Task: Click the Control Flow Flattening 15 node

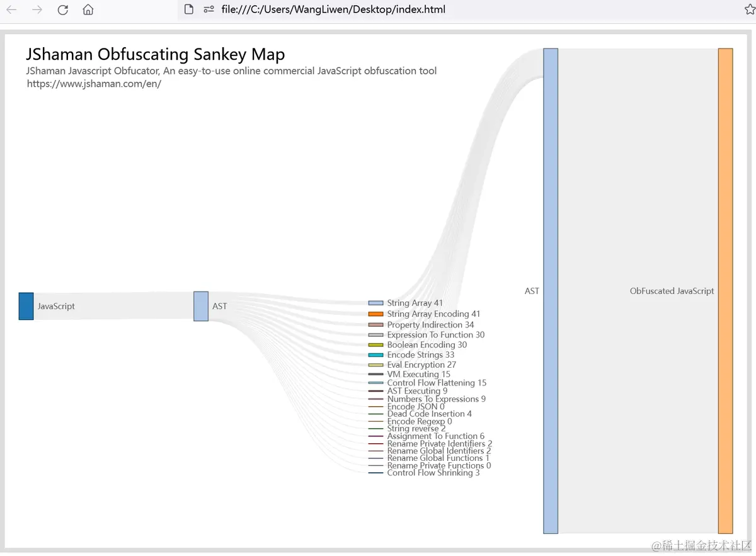Action: (375, 383)
